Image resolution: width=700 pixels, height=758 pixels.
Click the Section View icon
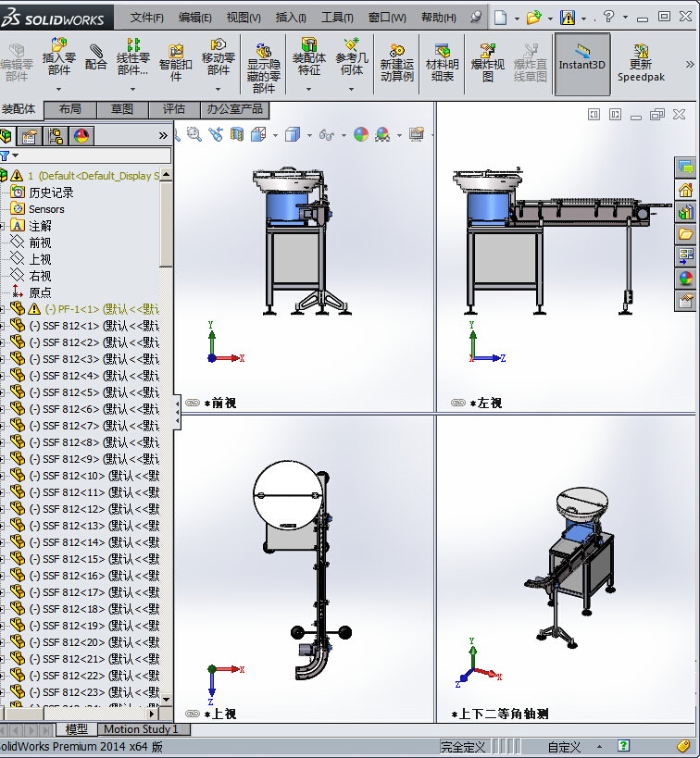236,134
